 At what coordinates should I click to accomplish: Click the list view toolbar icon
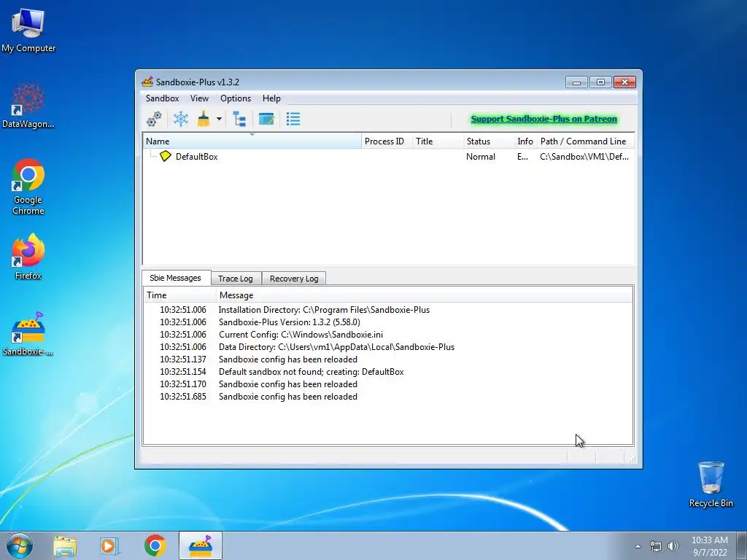point(293,119)
